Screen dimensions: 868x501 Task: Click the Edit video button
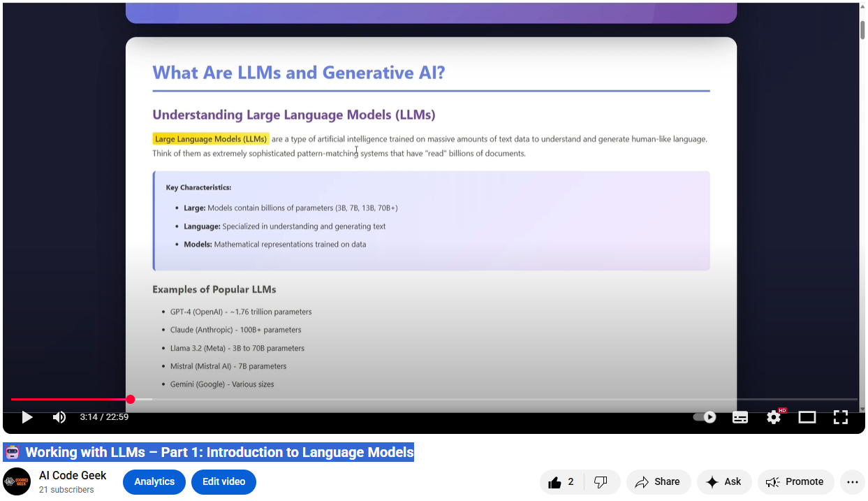pyautogui.click(x=223, y=482)
